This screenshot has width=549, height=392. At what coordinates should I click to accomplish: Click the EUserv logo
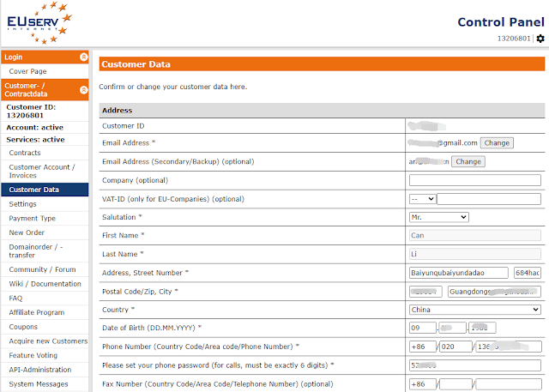[37, 23]
